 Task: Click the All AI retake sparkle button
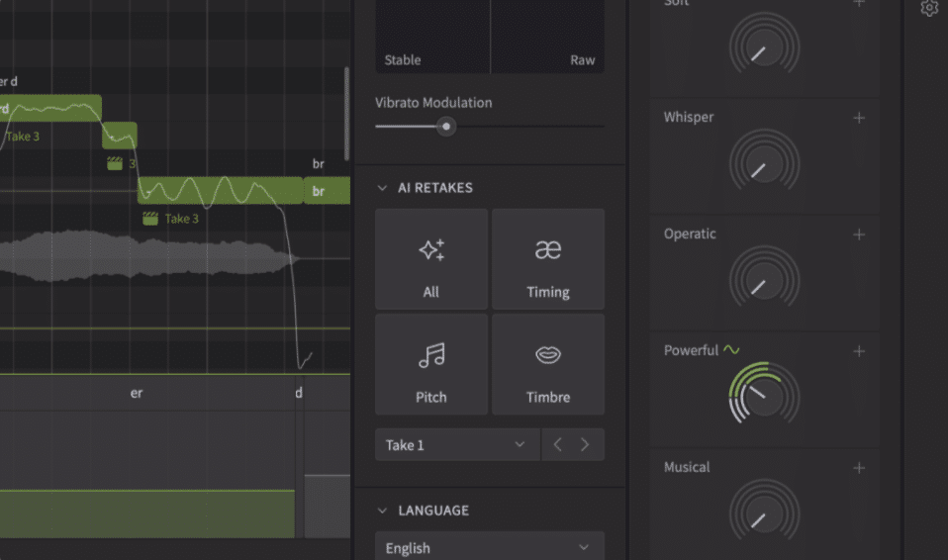tap(431, 259)
